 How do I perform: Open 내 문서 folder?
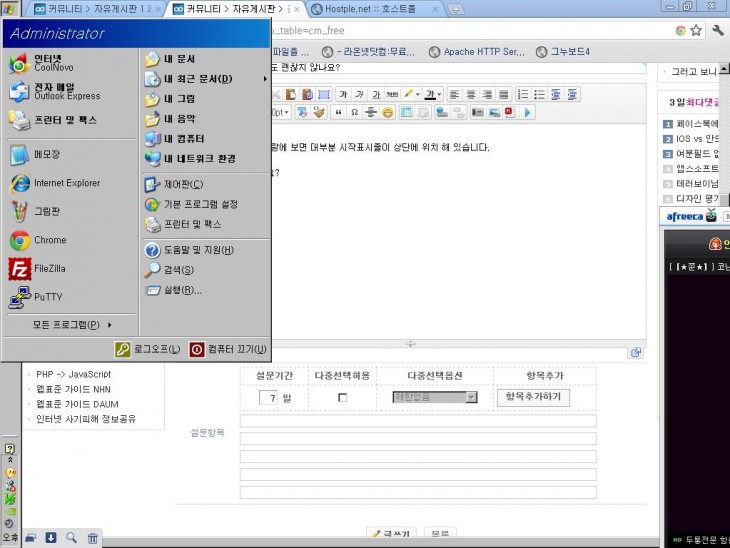[x=169, y=59]
